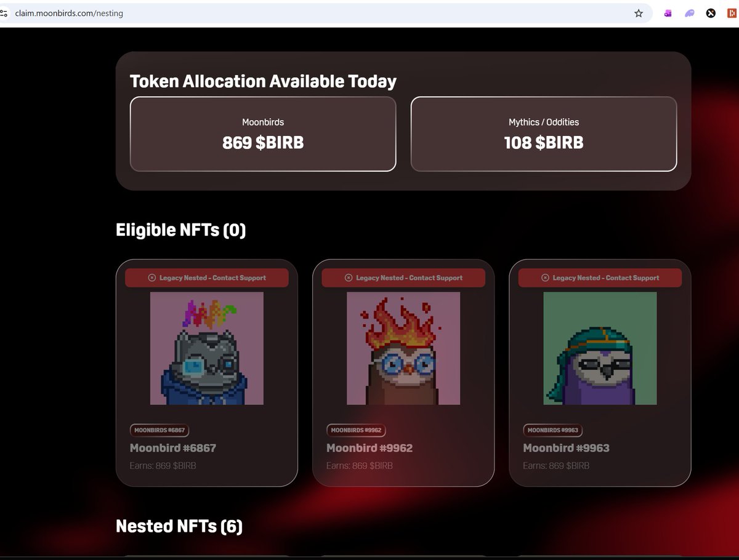Click Earns: 869 $BIRB under Moonbird #6867
Screen dimensions: 739x560
click(163, 466)
